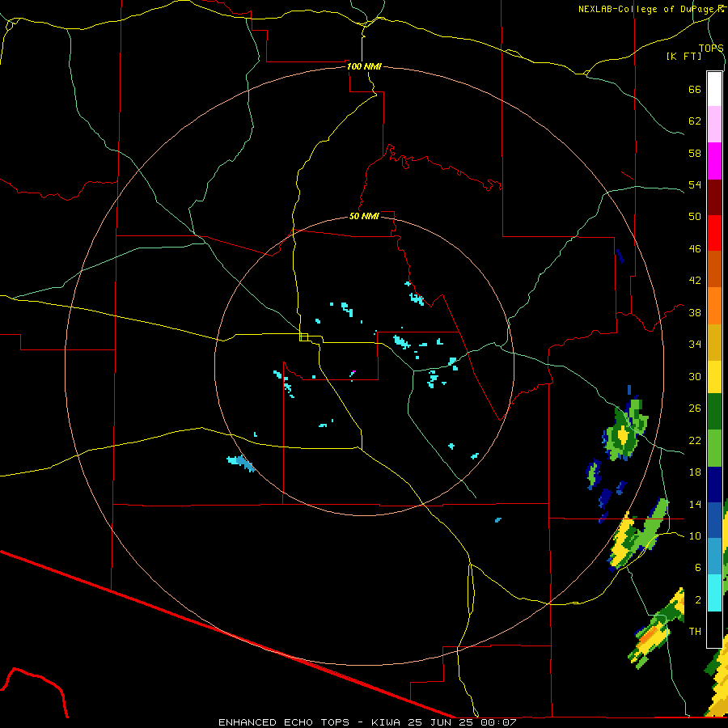Click the [K FT] units label

point(684,56)
